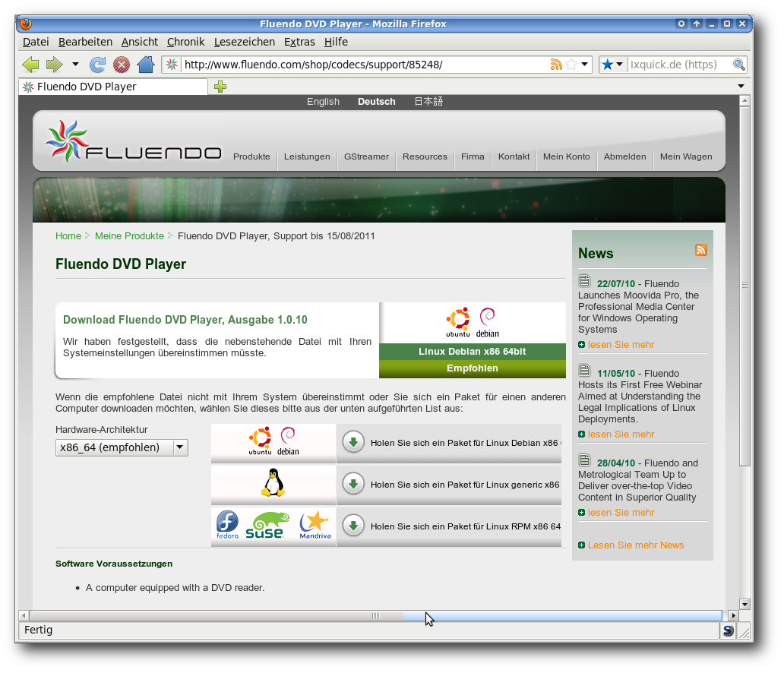Click the URL address field
Viewport: 784px width, 673px height.
[365, 65]
